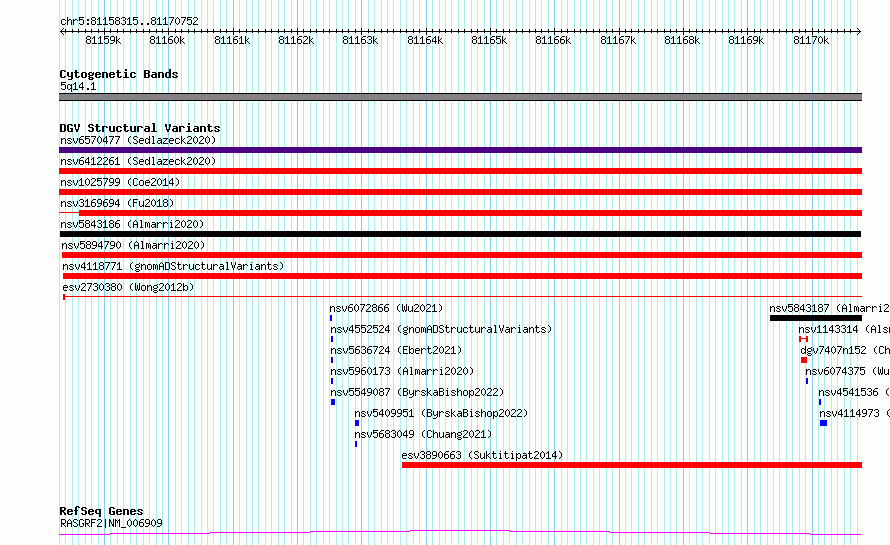Open nsv5960173 (Almarri2020) variant label

(x=402, y=371)
